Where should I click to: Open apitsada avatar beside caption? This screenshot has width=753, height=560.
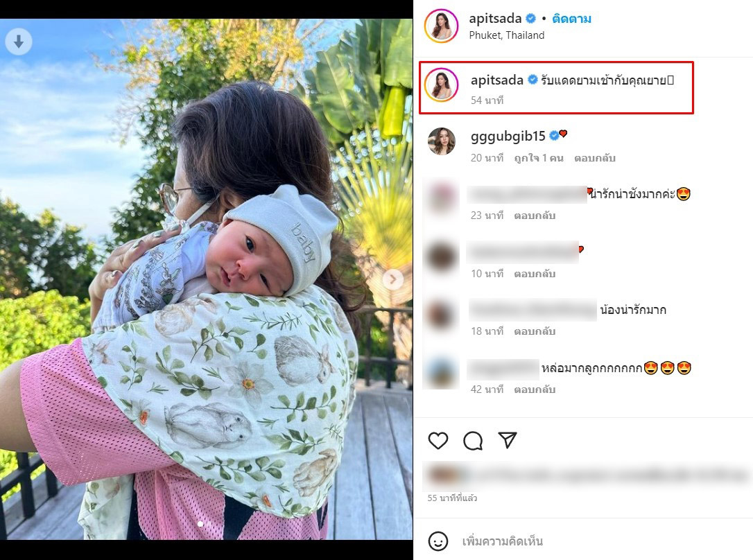point(442,85)
